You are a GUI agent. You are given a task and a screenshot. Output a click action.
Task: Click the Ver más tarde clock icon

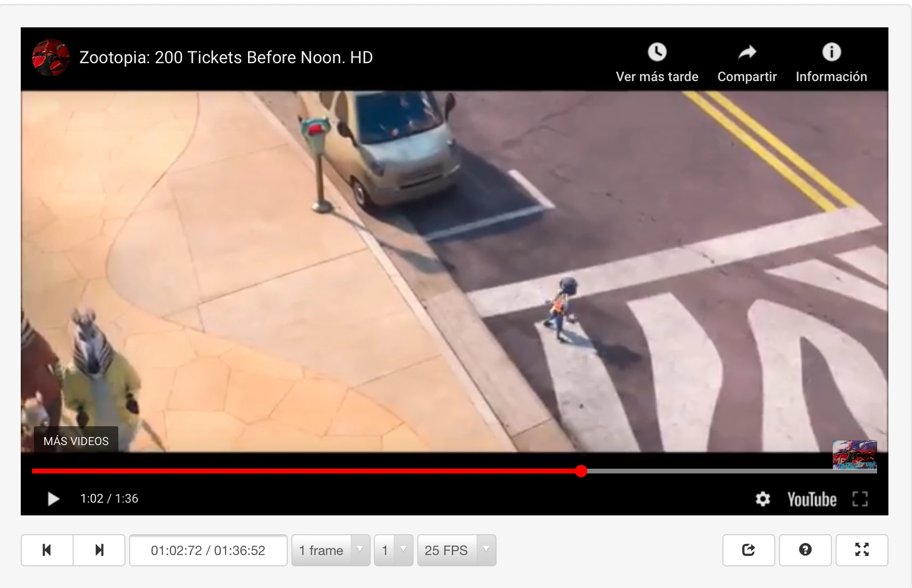(x=657, y=52)
